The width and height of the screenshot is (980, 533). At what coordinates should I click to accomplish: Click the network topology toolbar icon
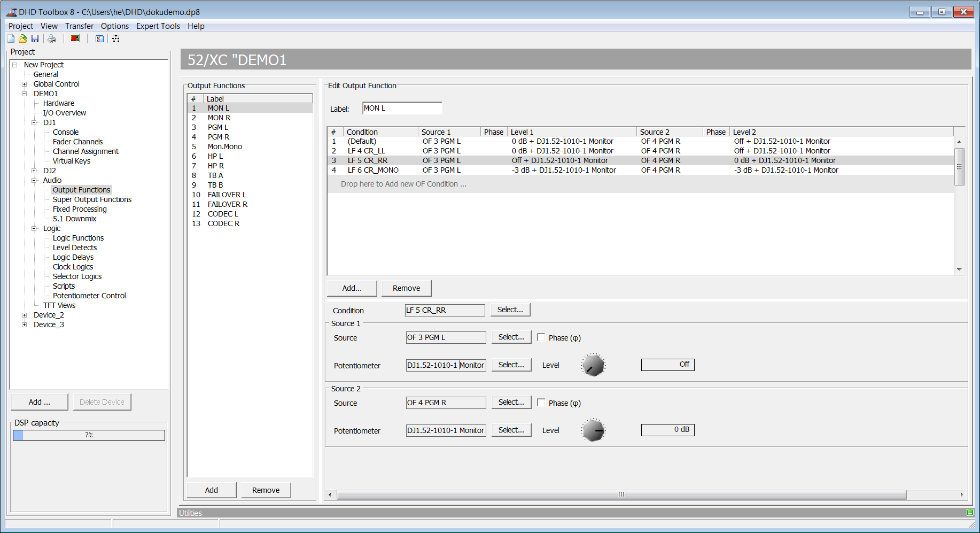[x=115, y=38]
